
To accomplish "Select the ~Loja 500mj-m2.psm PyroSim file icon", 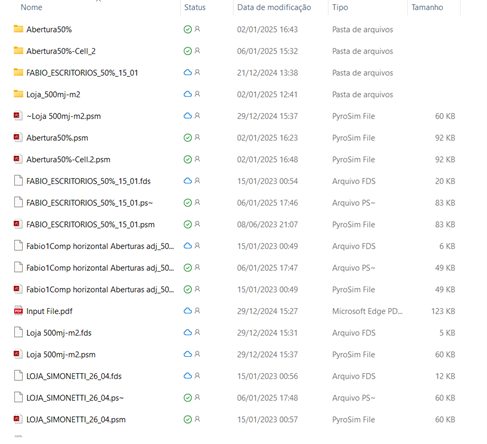I will click(x=18, y=116).
